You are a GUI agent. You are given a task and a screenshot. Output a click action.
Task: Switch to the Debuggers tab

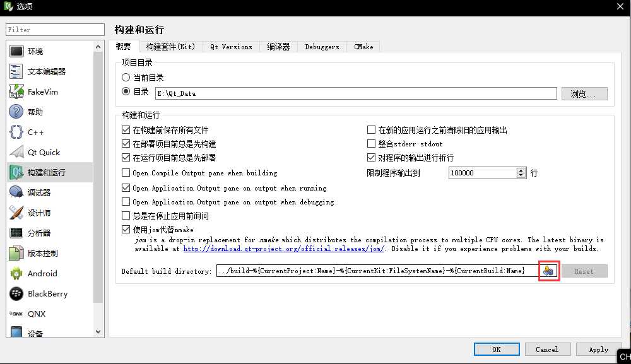pyautogui.click(x=322, y=47)
